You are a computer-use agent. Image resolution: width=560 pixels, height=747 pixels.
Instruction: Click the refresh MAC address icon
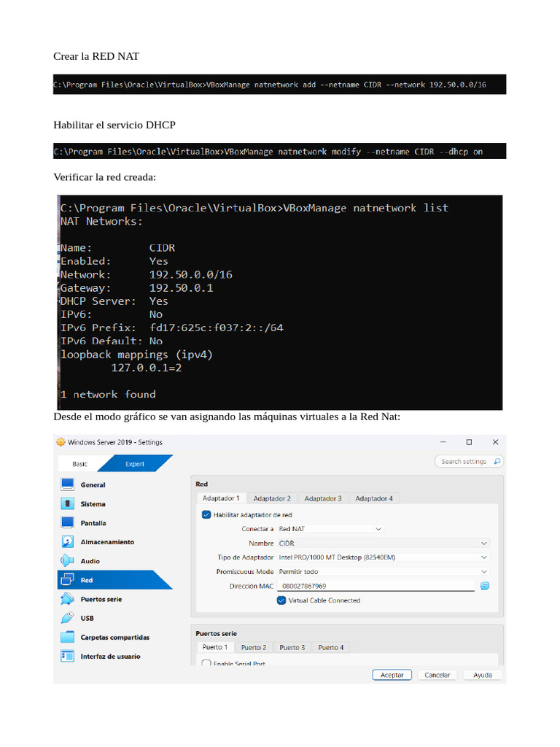pos(485,586)
